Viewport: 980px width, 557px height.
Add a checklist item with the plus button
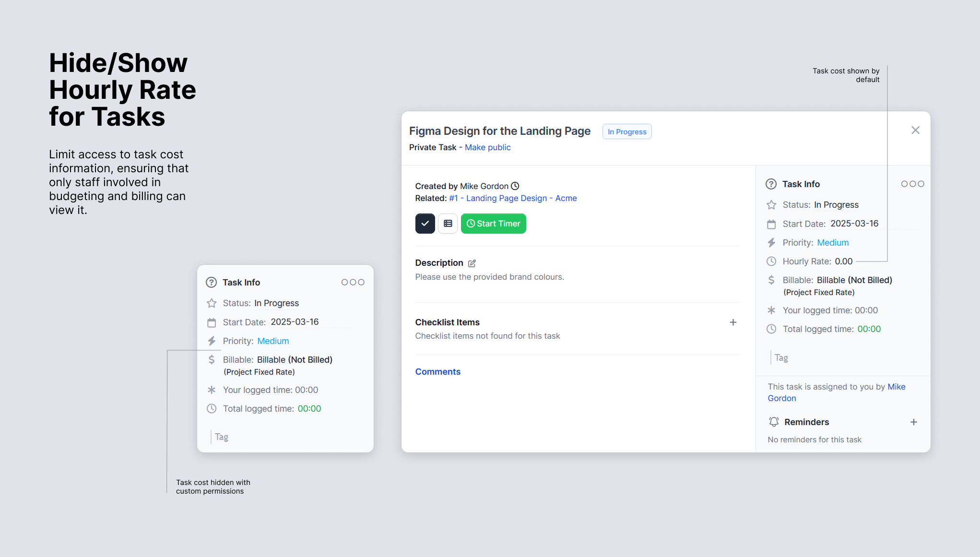tap(733, 322)
